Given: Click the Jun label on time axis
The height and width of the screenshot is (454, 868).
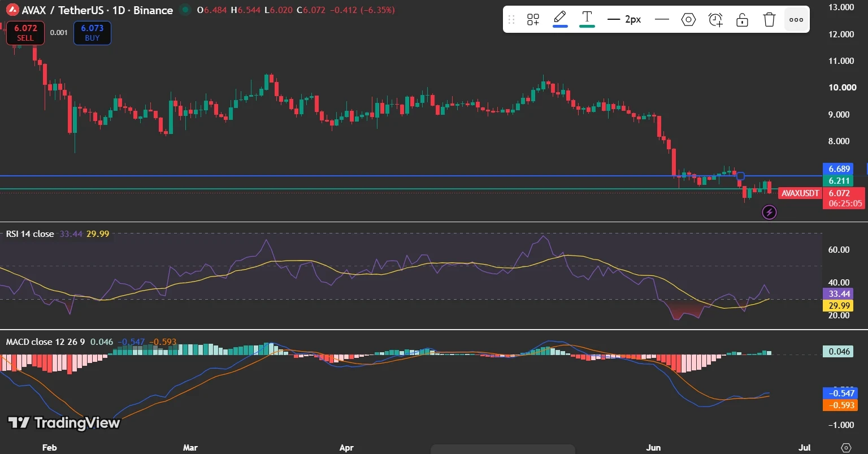Looking at the screenshot, I should 653,447.
